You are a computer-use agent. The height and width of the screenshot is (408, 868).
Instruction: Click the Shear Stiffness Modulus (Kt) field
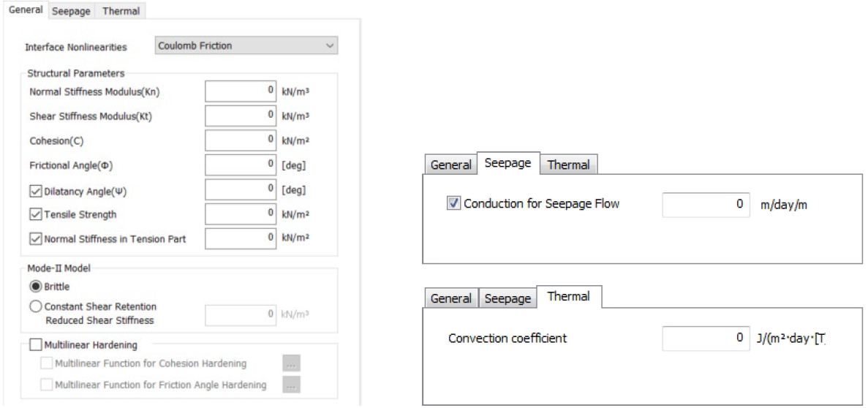click(241, 115)
